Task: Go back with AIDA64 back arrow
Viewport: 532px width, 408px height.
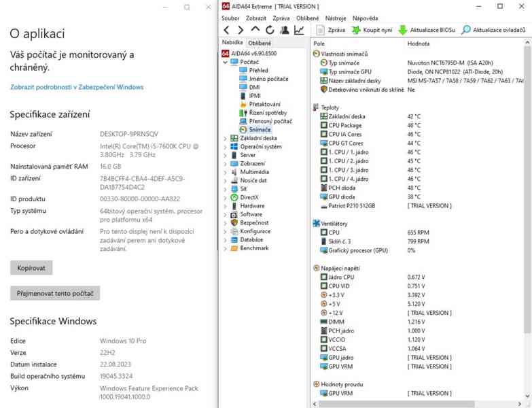Action: click(227, 30)
